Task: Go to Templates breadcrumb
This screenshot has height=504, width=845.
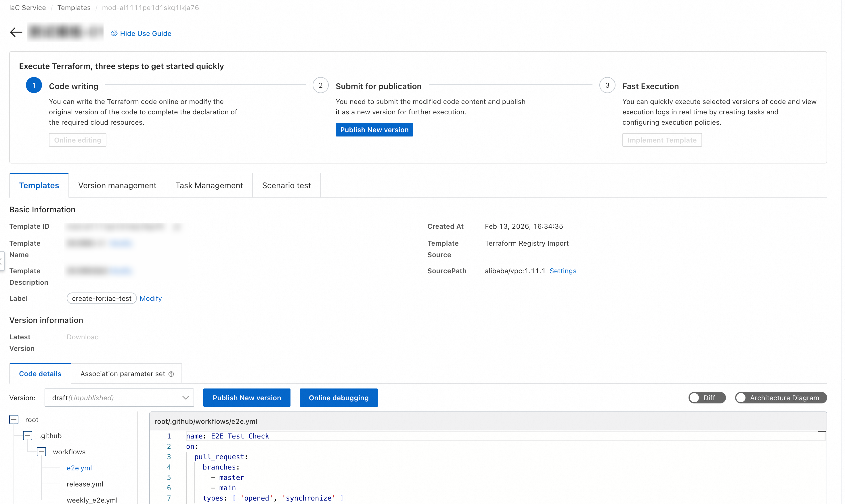Action: pyautogui.click(x=74, y=7)
